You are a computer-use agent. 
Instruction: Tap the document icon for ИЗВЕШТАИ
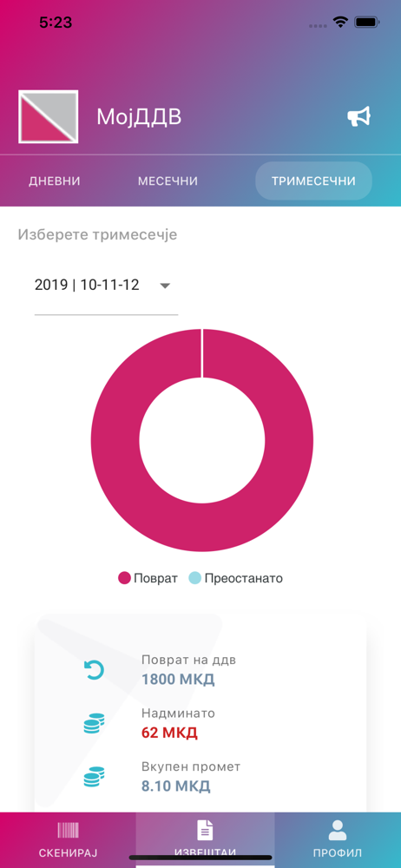coord(205,831)
